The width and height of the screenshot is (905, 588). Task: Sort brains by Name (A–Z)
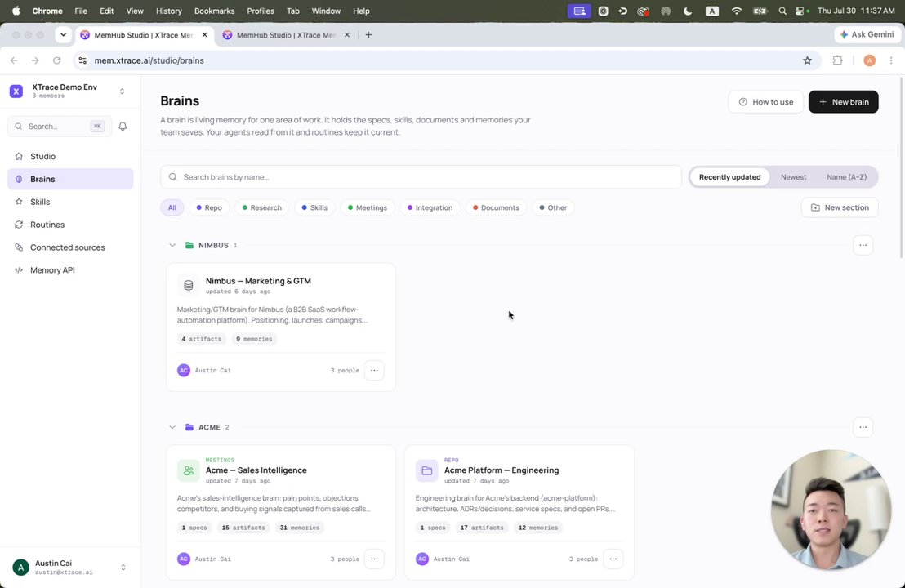pyautogui.click(x=846, y=177)
